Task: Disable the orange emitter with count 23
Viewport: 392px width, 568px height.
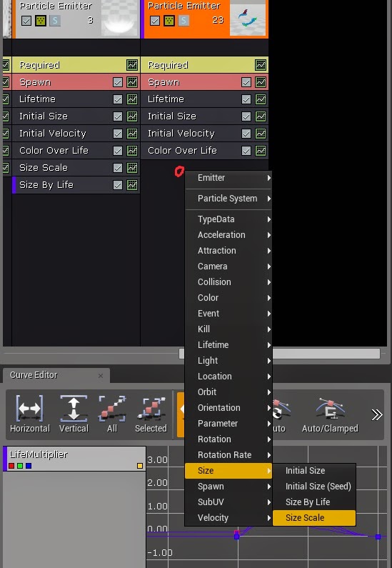Action: [154, 21]
